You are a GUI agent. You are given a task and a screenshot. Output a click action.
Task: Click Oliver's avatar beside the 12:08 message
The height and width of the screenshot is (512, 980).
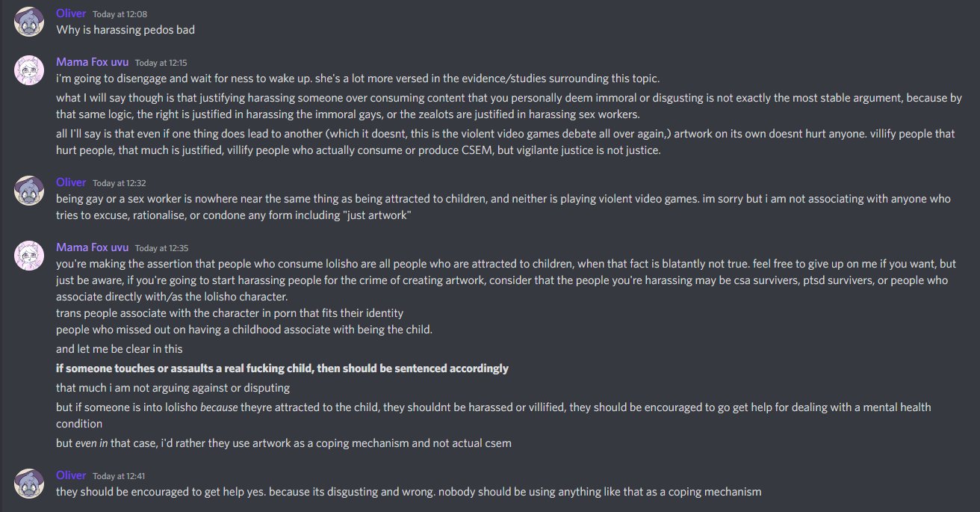pos(29,22)
